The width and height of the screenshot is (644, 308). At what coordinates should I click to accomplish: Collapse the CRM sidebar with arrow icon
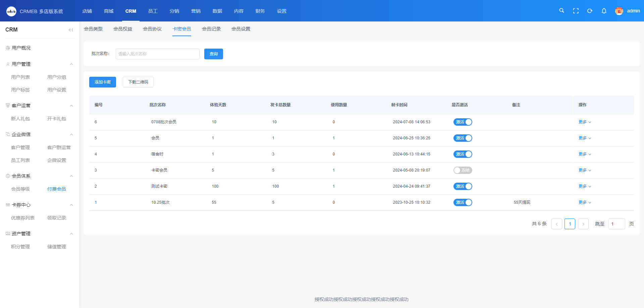70,30
